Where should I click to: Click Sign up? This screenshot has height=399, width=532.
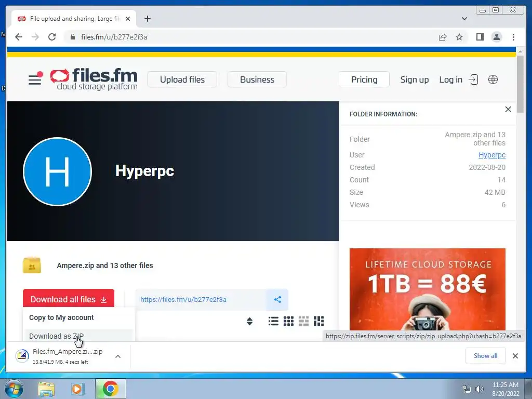point(414,79)
